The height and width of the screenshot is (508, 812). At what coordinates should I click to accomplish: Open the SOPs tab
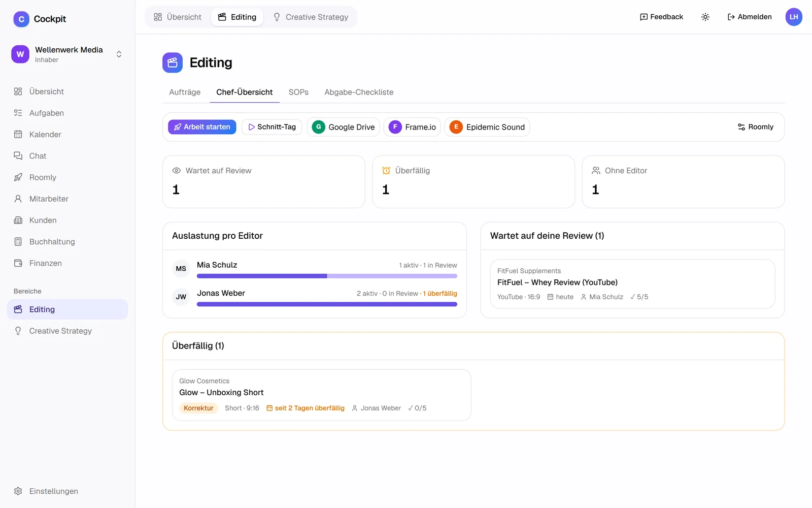[x=298, y=92]
